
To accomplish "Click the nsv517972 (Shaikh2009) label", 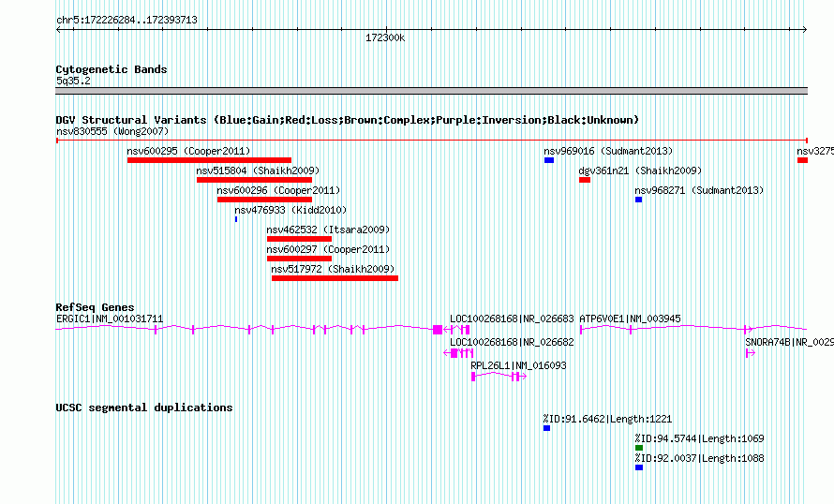I will [333, 269].
